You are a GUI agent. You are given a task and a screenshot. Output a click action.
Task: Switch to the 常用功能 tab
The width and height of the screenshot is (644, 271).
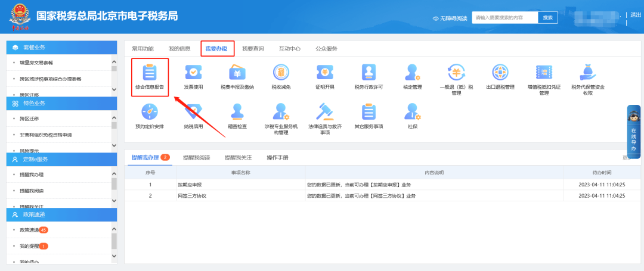[x=143, y=49]
